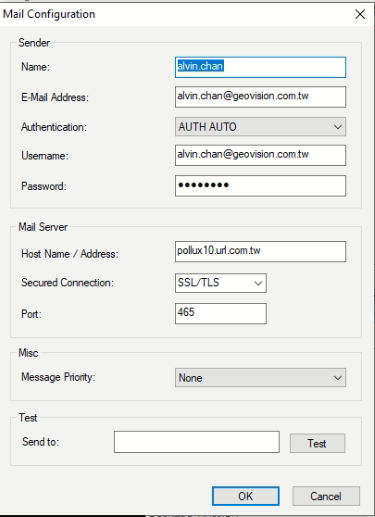The image size is (375, 517).
Task: Click the sender Name input field
Action: [x=260, y=67]
